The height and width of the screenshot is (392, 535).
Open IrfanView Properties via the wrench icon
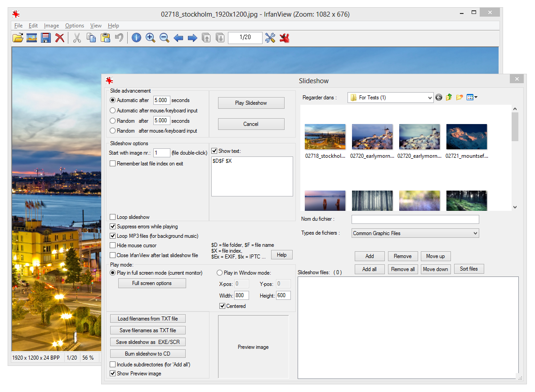[x=270, y=38]
